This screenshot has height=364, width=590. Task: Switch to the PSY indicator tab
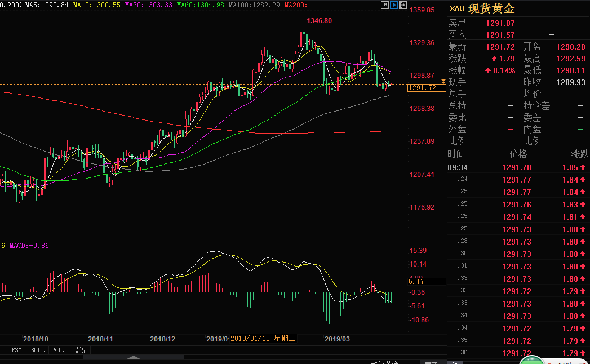[17, 350]
